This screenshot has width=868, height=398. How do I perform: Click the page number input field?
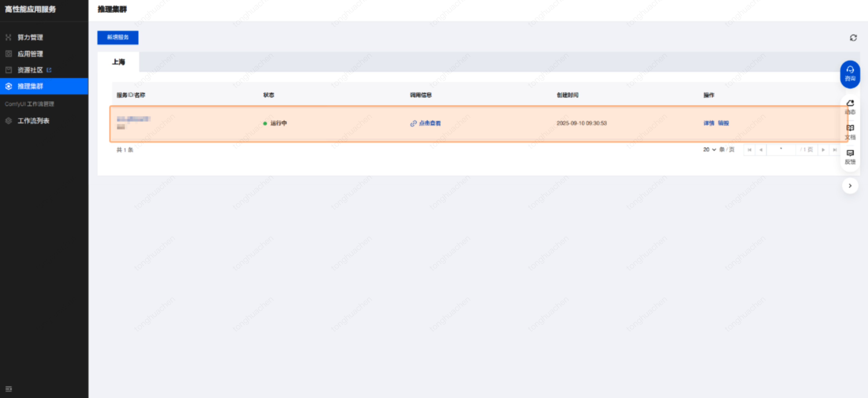781,150
